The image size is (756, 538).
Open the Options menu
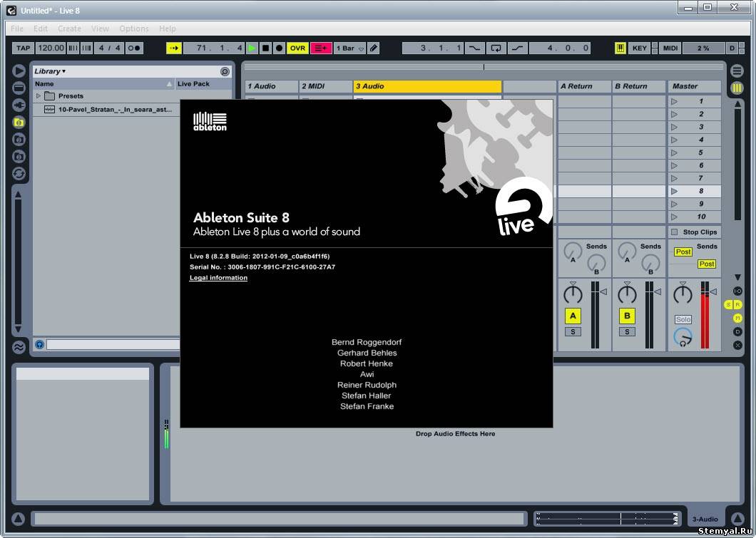point(134,29)
